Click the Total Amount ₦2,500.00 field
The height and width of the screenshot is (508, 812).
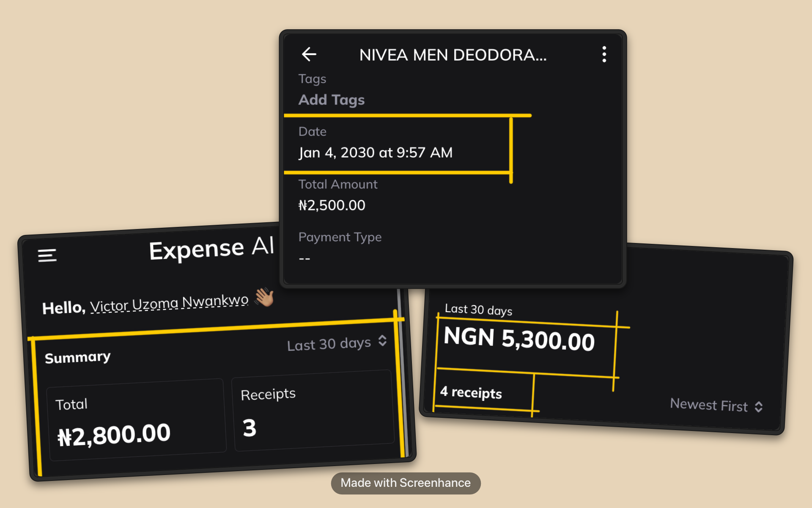332,205
